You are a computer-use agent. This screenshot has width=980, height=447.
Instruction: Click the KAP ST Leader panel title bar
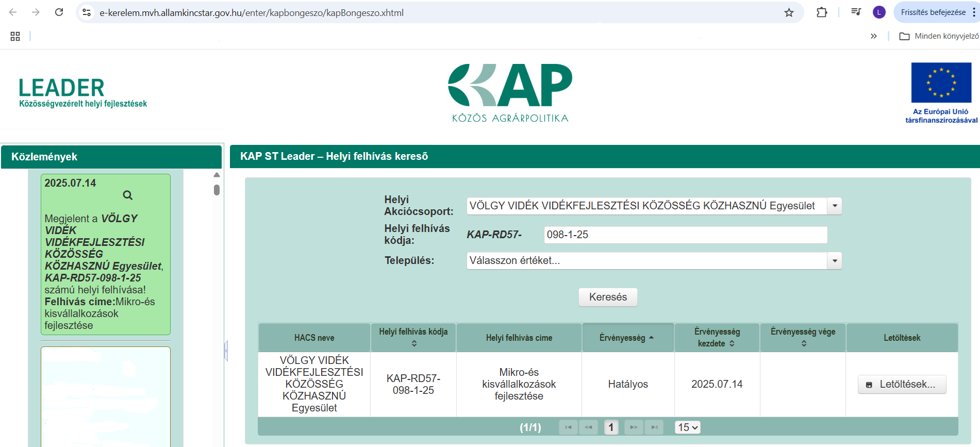tap(605, 156)
